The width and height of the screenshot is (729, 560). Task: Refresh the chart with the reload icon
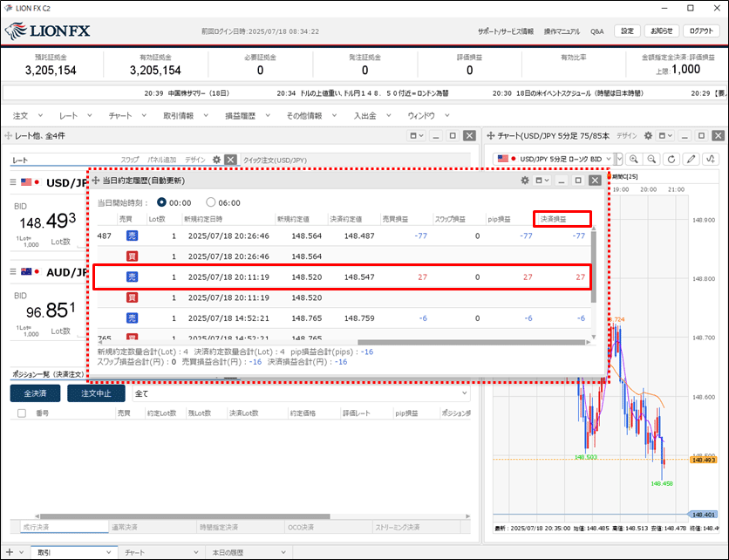coord(671,159)
